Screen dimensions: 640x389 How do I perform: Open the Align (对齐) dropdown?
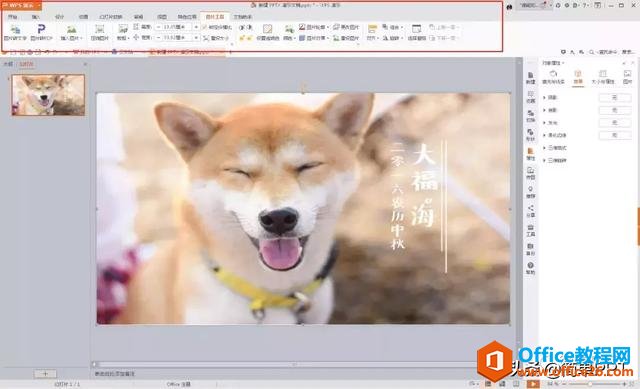point(372,32)
